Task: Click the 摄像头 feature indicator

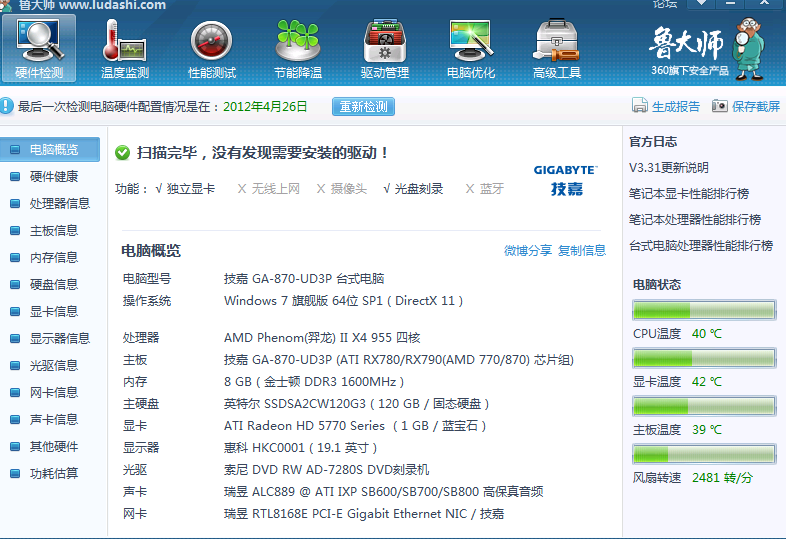Action: (x=342, y=189)
